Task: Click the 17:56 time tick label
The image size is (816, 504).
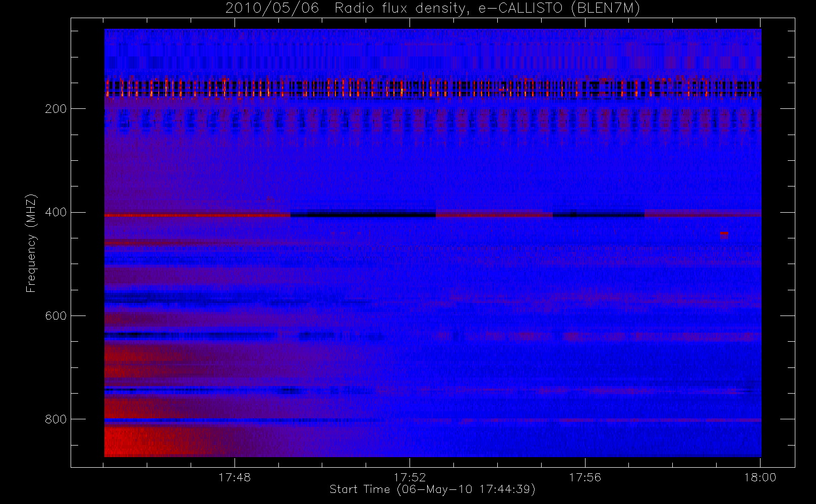Action: click(x=585, y=477)
